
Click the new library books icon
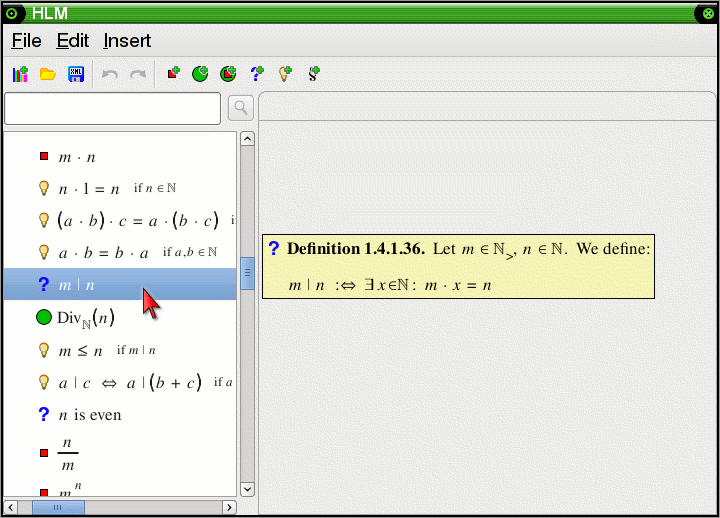coord(20,74)
